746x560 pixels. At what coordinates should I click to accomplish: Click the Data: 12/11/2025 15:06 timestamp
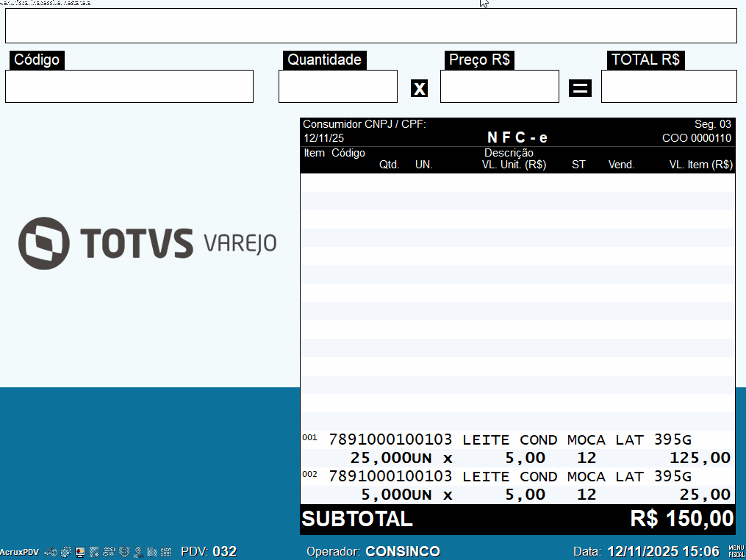coord(647,551)
